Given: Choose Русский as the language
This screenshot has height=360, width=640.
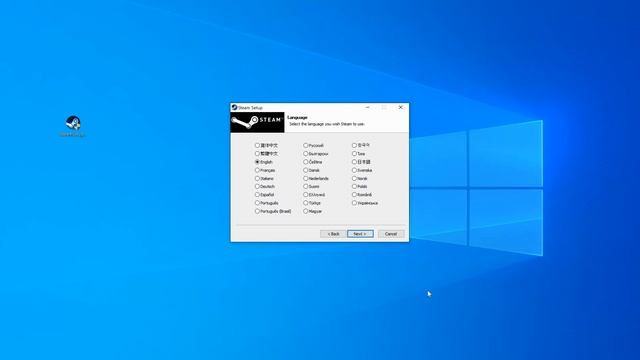Looking at the screenshot, I should [306, 145].
